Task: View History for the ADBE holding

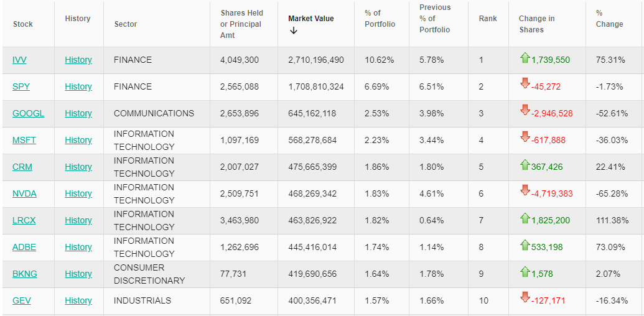Action: pos(78,247)
